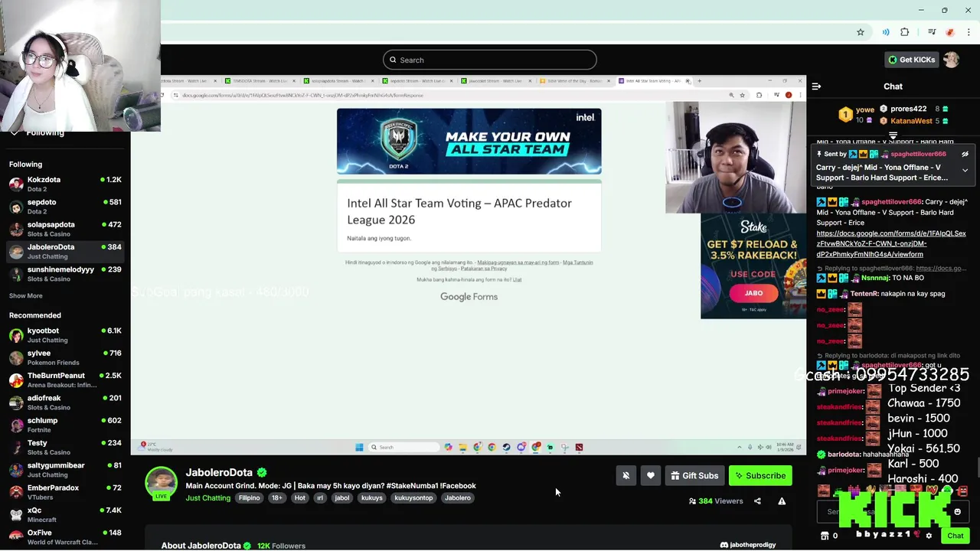980x551 pixels.
Task: Open the Google Forms link in chat
Action: tap(891, 243)
